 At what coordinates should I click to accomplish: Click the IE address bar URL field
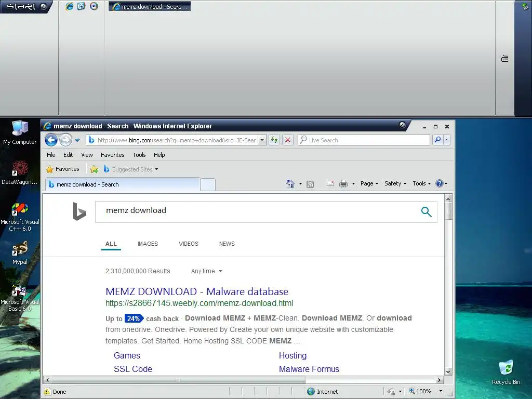(x=172, y=140)
